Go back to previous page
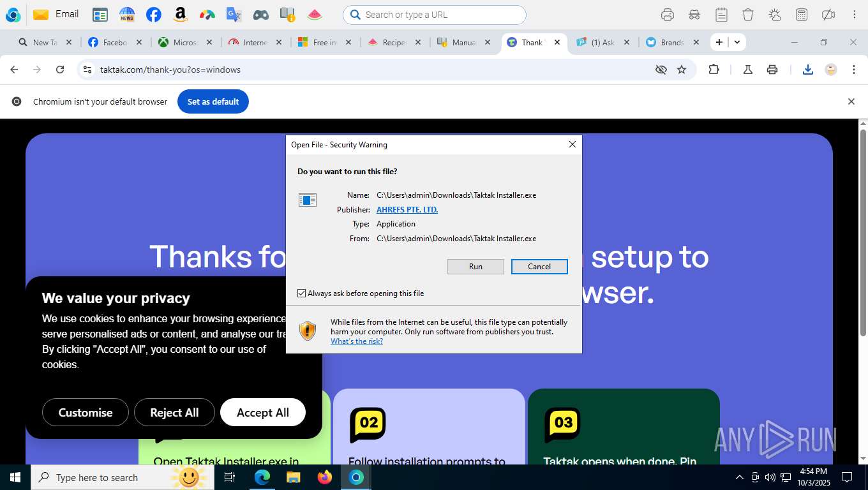The image size is (868, 490). click(x=14, y=70)
